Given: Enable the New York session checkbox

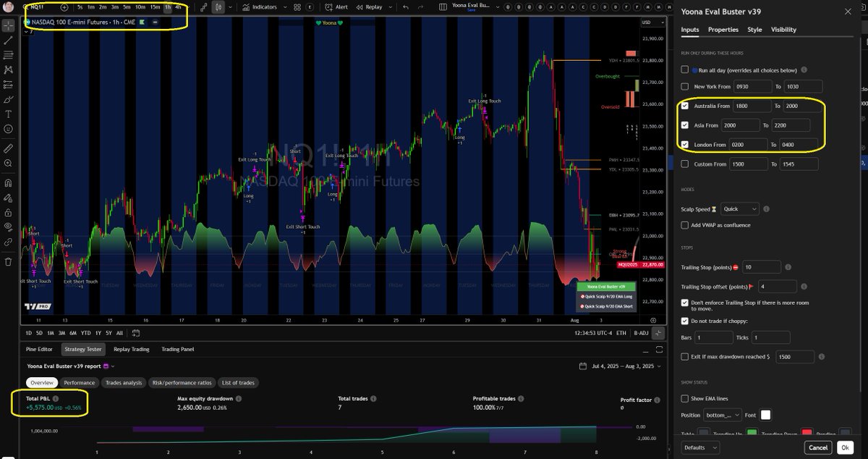Looking at the screenshot, I should [685, 86].
